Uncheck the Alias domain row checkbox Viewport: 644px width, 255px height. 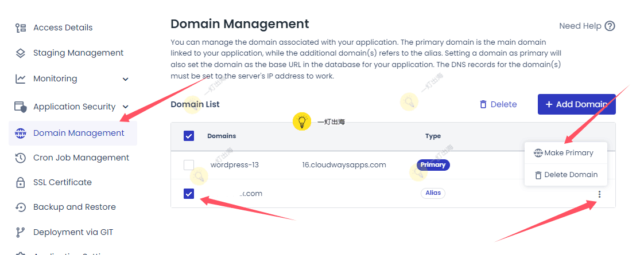coord(189,194)
